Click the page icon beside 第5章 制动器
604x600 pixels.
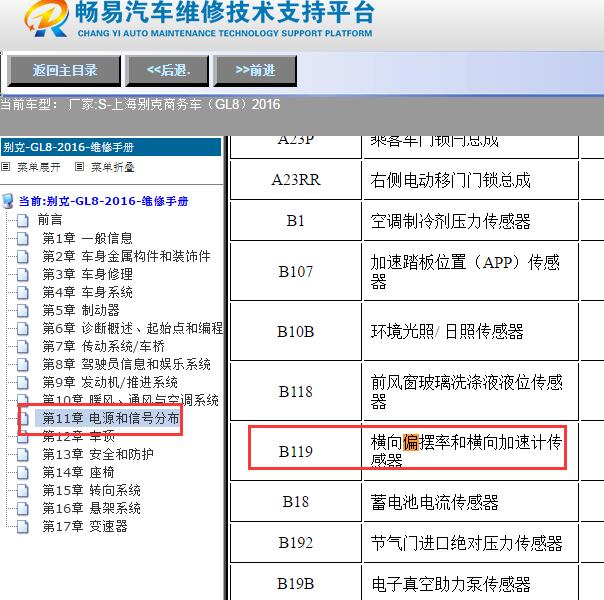tap(23, 310)
